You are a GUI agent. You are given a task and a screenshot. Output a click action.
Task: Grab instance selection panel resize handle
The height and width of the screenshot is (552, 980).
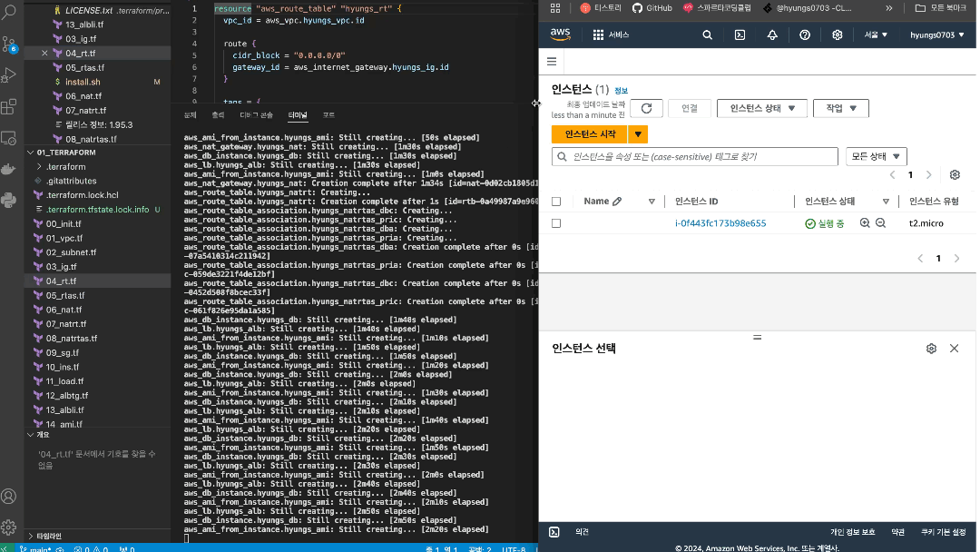(757, 338)
